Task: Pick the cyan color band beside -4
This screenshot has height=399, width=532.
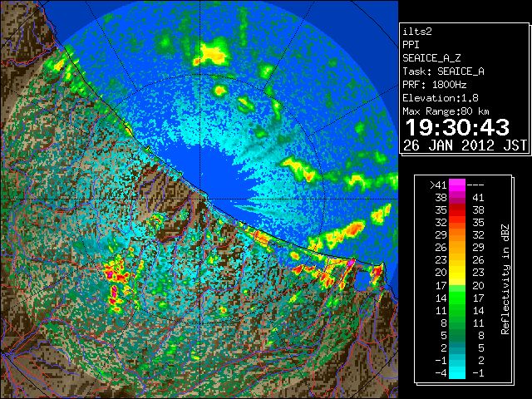Action: (457, 372)
